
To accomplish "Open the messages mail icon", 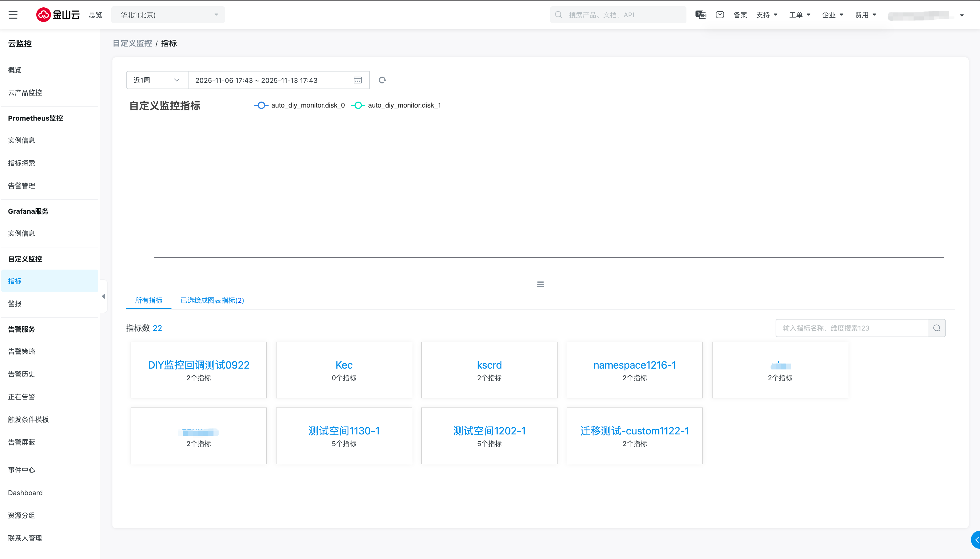I will [x=720, y=14].
